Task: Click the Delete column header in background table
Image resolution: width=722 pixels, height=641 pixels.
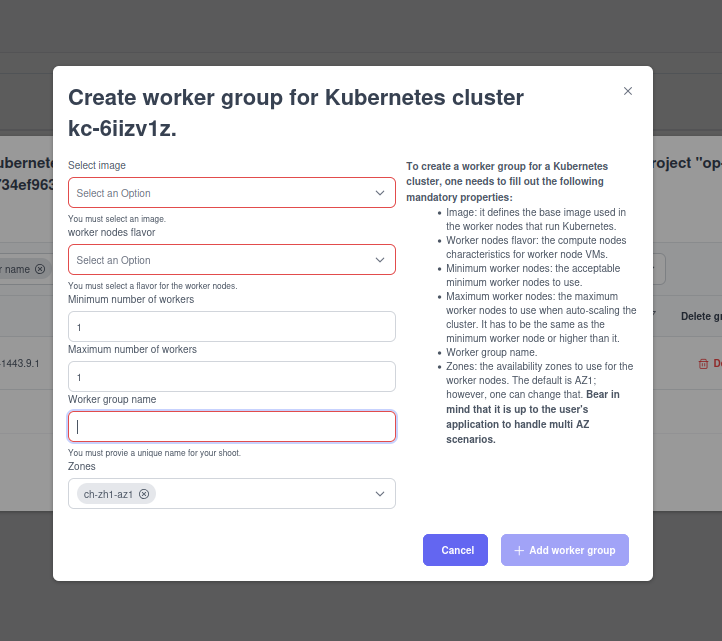Action: [x=701, y=316]
